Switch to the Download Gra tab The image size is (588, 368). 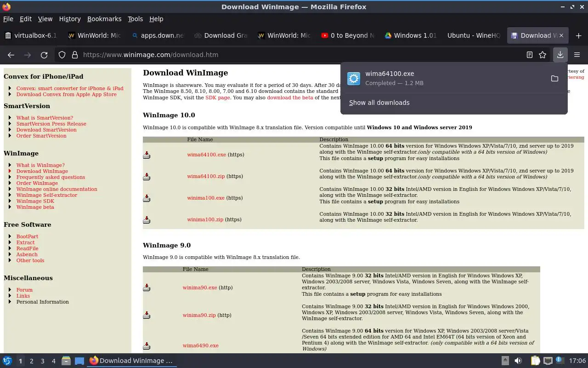220,35
